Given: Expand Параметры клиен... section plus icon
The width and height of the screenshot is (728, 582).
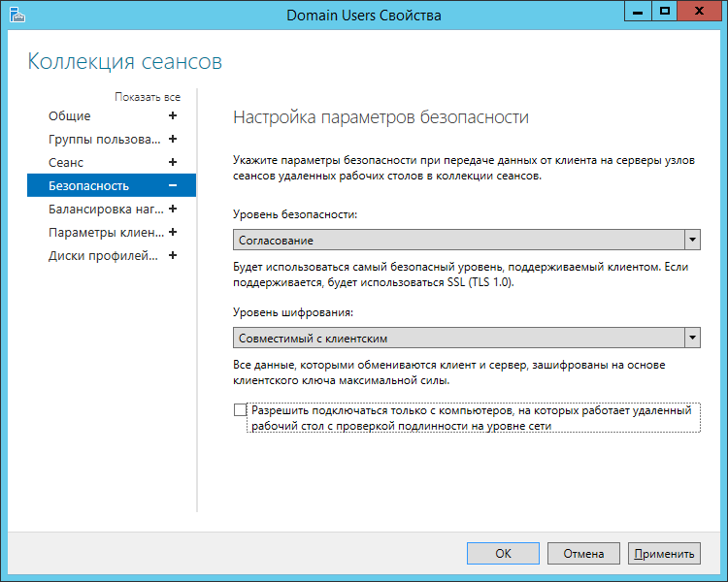Looking at the screenshot, I should (x=173, y=232).
